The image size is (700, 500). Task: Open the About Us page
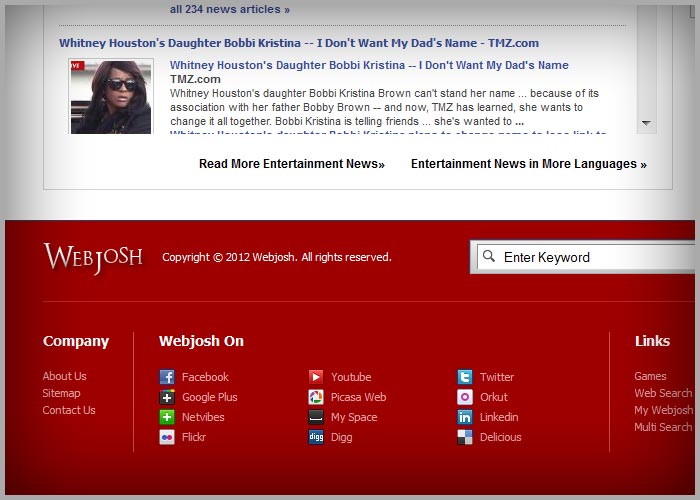pos(64,376)
